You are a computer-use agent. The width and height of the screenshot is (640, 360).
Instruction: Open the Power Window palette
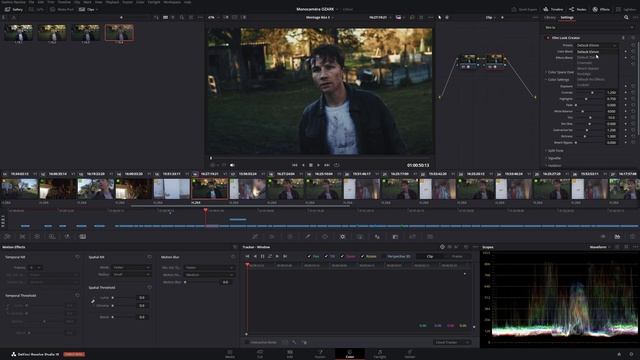point(325,236)
